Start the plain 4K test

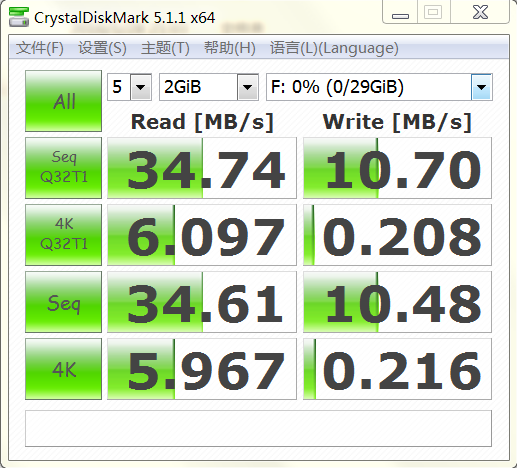(63, 369)
